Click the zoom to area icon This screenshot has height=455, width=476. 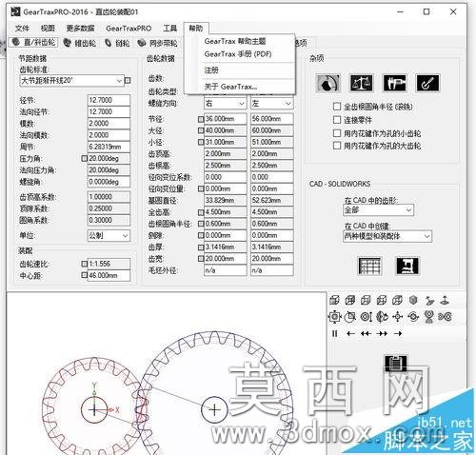click(x=350, y=317)
